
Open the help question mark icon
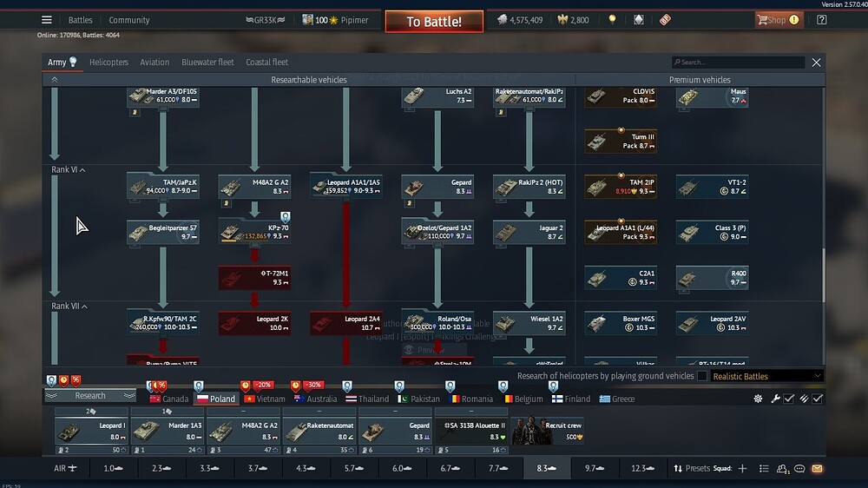point(821,20)
